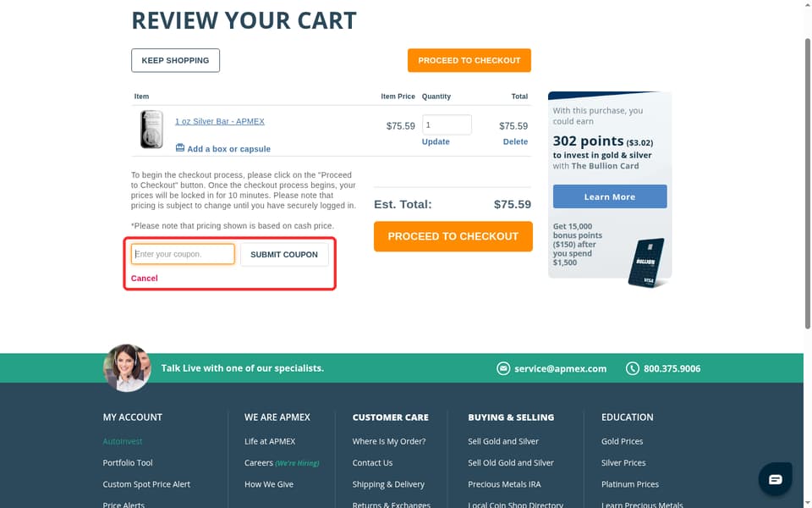The height and width of the screenshot is (508, 812).
Task: Open AutoInvest in My Account footer
Action: pos(122,441)
